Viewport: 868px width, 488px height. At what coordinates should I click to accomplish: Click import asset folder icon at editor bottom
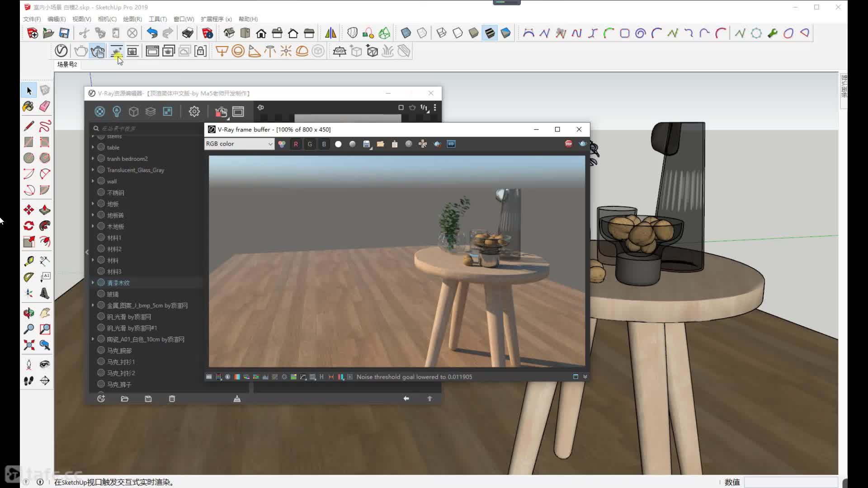(x=125, y=399)
